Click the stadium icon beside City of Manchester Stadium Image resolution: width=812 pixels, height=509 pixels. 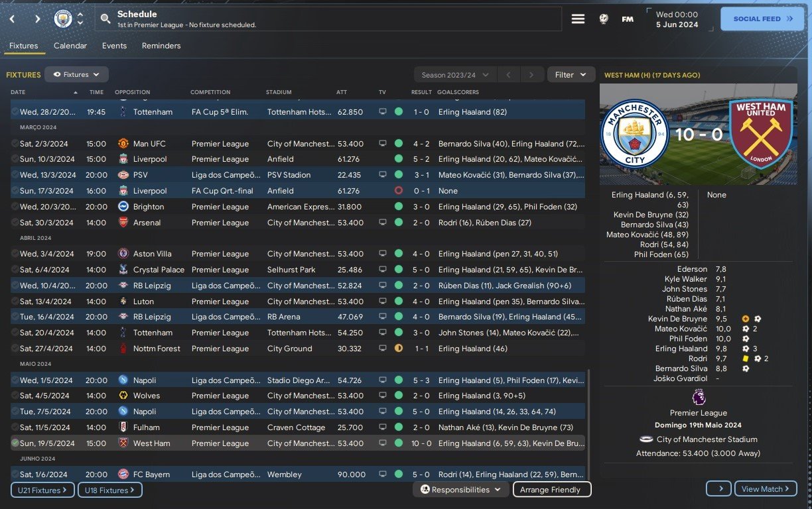(x=647, y=439)
